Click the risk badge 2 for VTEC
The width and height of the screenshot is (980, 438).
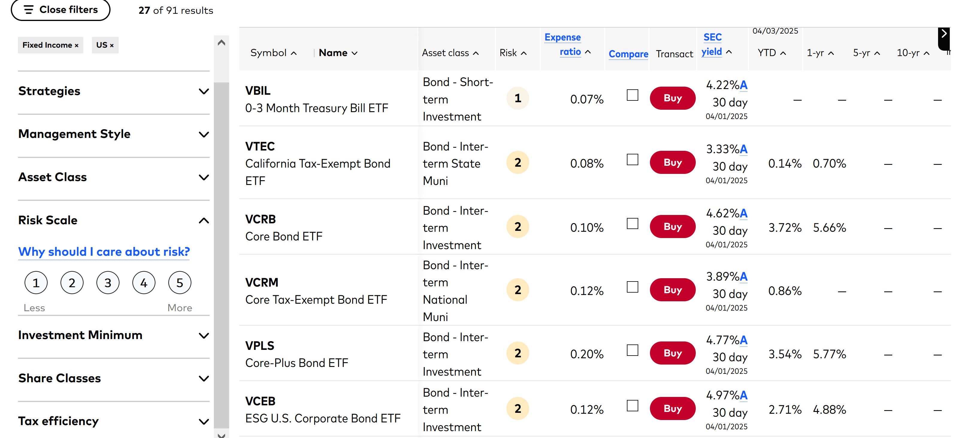pos(518,162)
